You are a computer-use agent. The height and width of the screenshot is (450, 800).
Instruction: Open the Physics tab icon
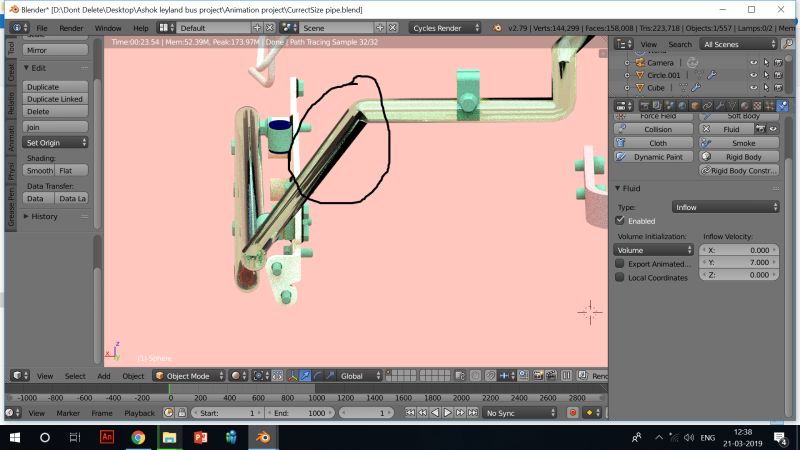tap(782, 106)
